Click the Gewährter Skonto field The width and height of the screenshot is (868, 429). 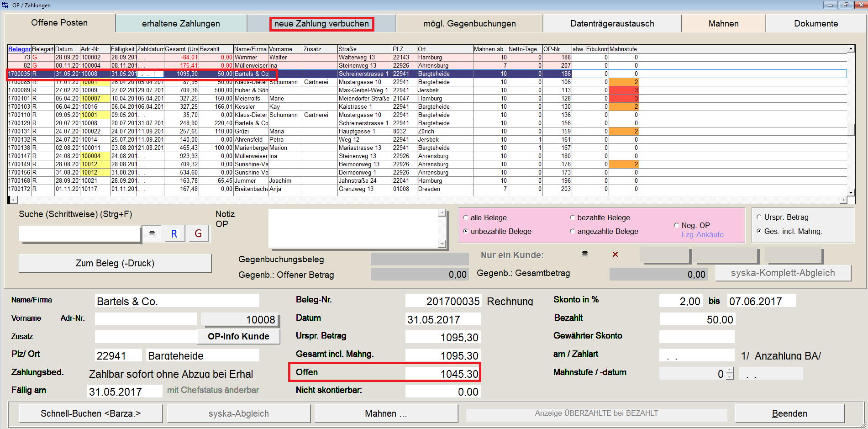pos(697,337)
